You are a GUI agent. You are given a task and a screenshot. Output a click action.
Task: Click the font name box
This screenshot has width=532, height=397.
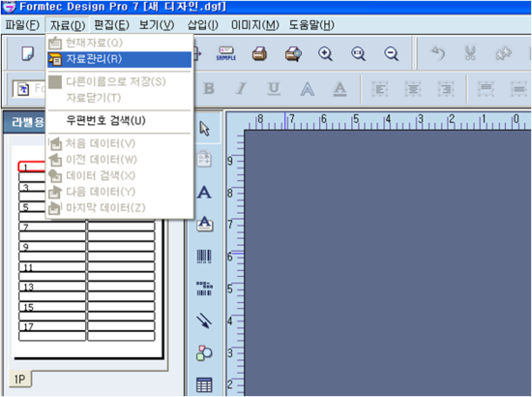[x=29, y=89]
